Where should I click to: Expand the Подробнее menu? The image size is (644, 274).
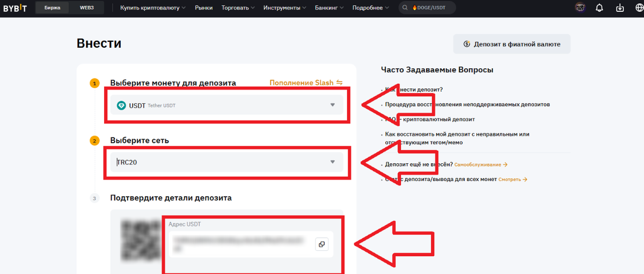click(371, 8)
